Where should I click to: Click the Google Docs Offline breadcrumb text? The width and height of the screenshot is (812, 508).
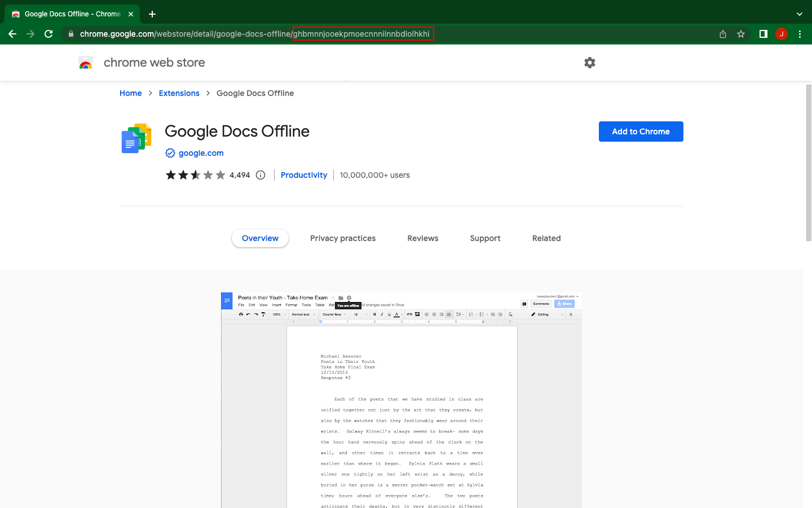coord(255,93)
